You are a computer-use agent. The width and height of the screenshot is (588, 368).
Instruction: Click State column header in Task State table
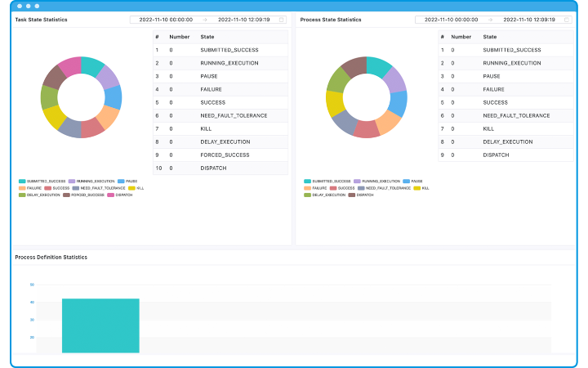[x=207, y=37]
